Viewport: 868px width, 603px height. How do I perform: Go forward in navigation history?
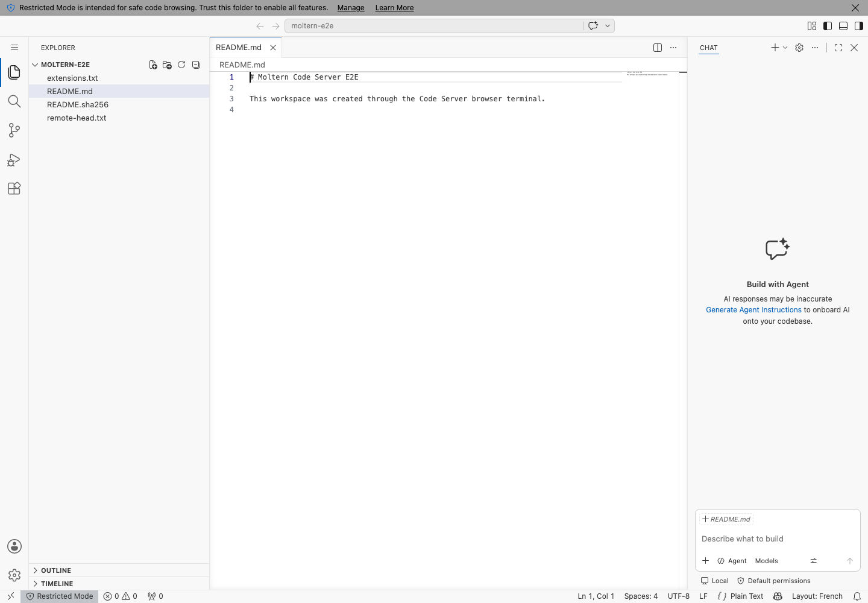coord(275,26)
